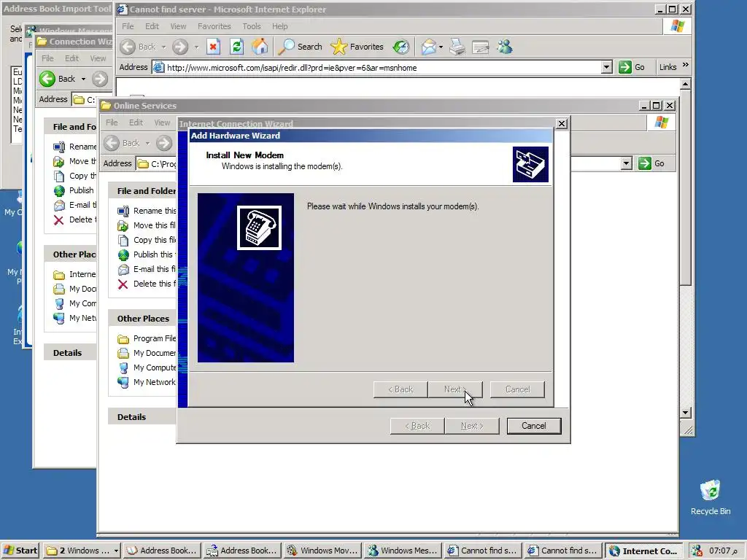Click Edit icon in Internet Explorer toolbar
The image size is (747, 560).
click(480, 47)
